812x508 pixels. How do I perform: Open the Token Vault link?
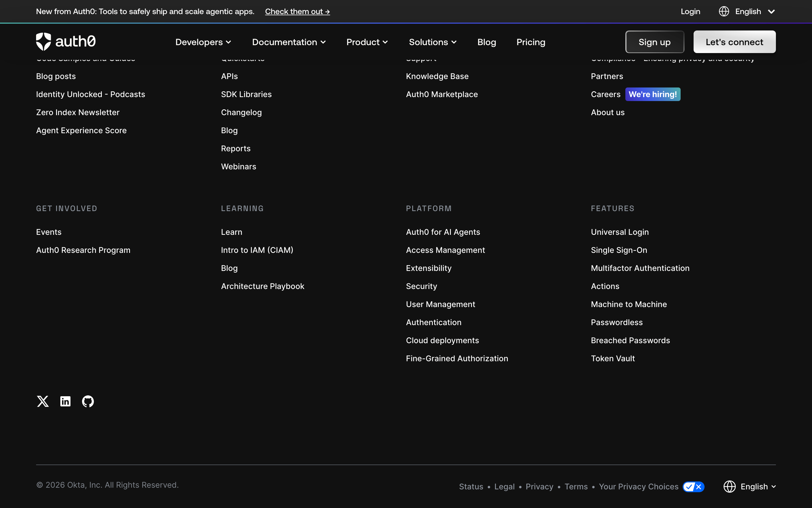[x=613, y=358]
